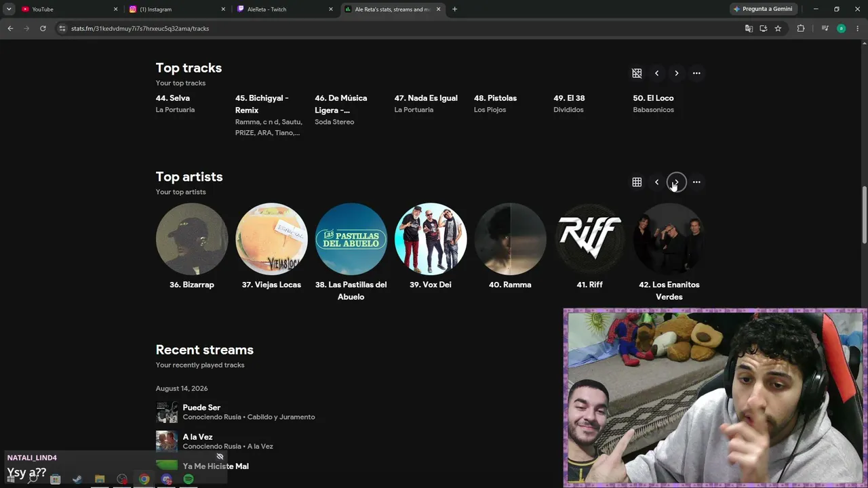Open a new browser tab

coord(454,9)
